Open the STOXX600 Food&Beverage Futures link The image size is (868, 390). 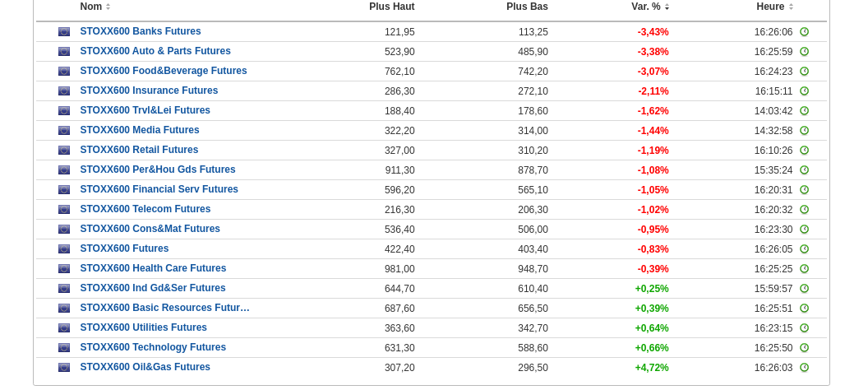coord(164,71)
